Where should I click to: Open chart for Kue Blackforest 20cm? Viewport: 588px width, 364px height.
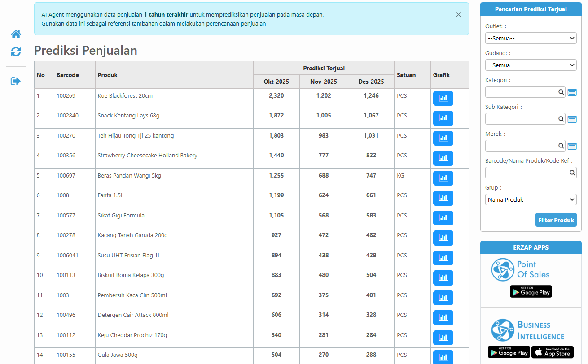[443, 98]
